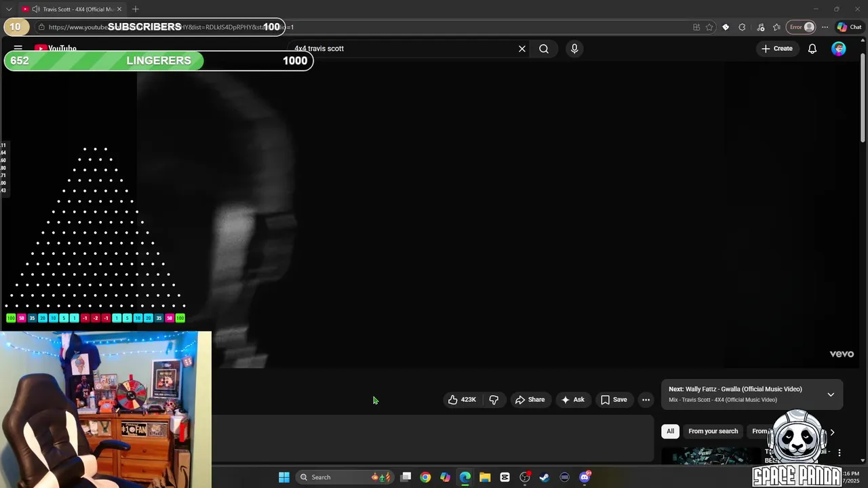This screenshot has height=488, width=868.
Task: Open the Windows Start menu
Action: pyautogui.click(x=284, y=477)
